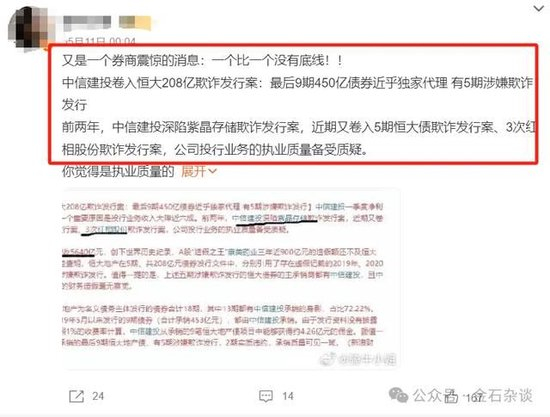Image resolution: width=550 pixels, height=417 pixels.
Task: Open the comment bubble icon
Action: tap(266, 396)
